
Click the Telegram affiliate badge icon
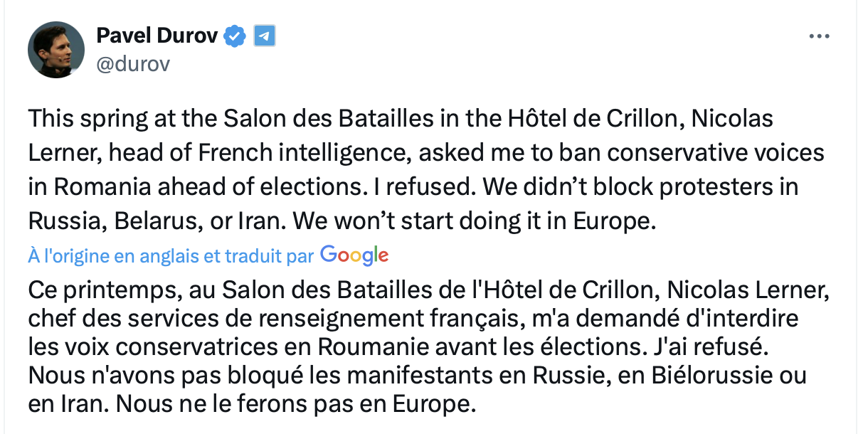click(x=265, y=36)
